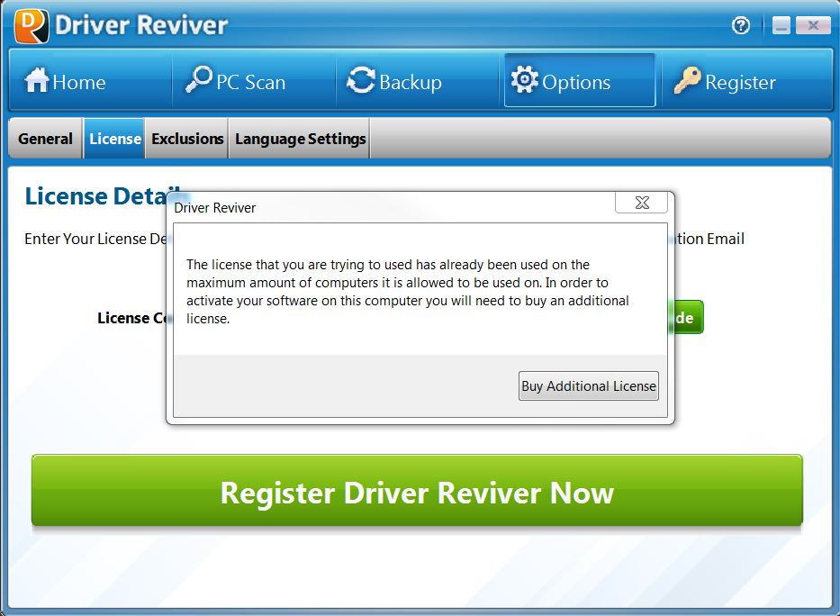Open the Options section

[580, 80]
